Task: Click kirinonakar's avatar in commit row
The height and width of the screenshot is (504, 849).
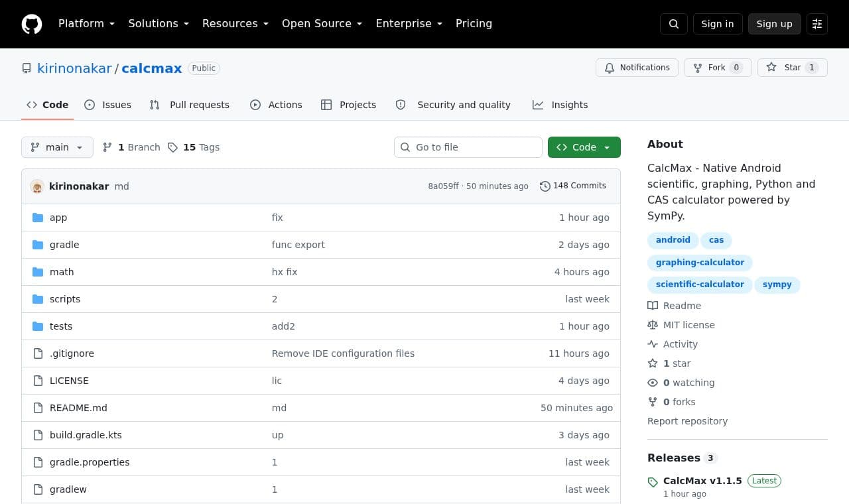Action: tap(37, 186)
